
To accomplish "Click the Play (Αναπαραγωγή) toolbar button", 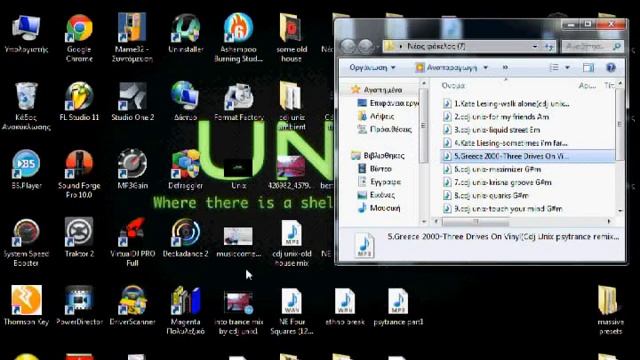I will click(447, 67).
